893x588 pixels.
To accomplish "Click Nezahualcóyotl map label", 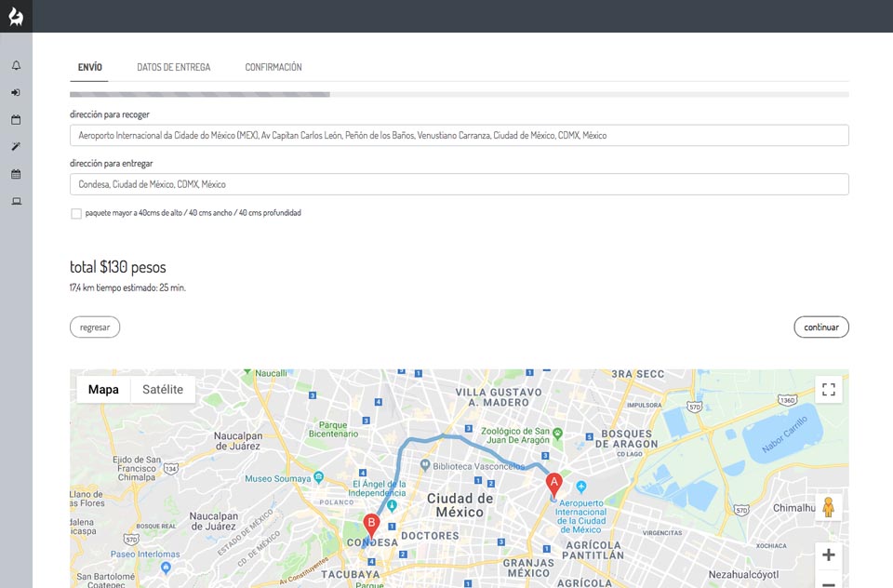I will click(x=743, y=574).
